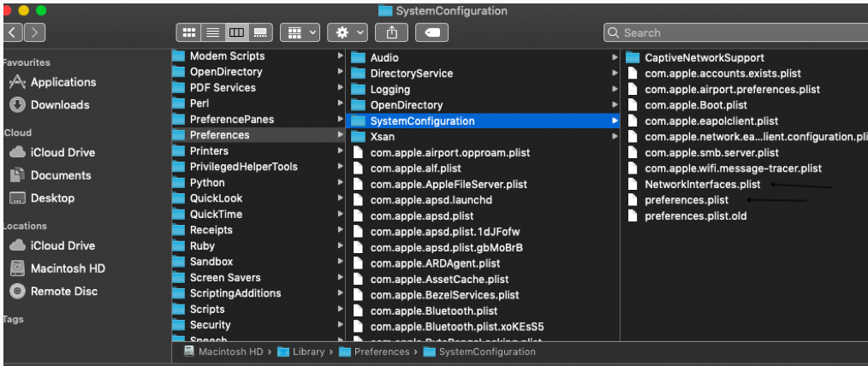Switch to gallery view
Viewport: 868px width, 366px height.
pos(259,32)
